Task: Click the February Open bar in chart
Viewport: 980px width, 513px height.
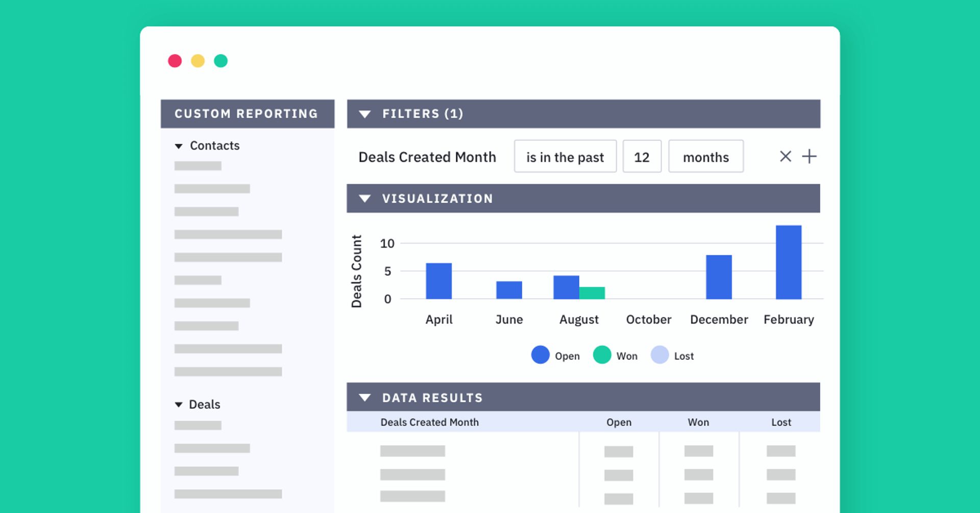Action: point(788,262)
